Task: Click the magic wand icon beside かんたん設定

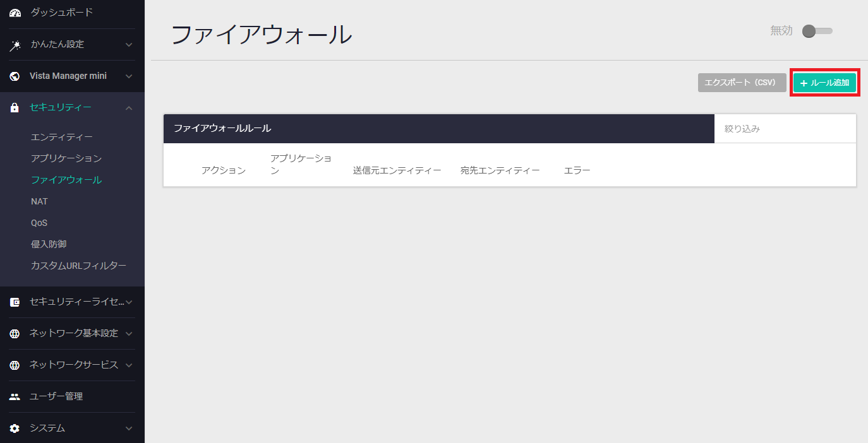Action: coord(15,45)
